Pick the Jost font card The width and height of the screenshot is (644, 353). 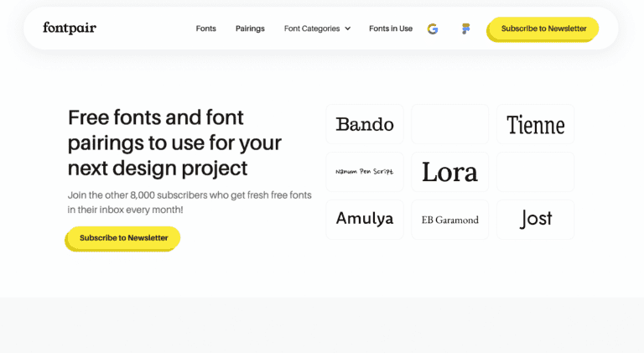(535, 219)
